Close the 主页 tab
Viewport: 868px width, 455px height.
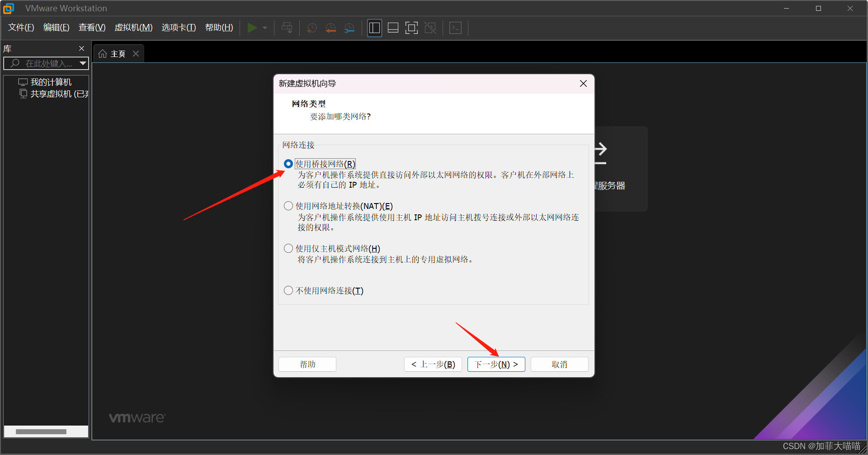136,54
